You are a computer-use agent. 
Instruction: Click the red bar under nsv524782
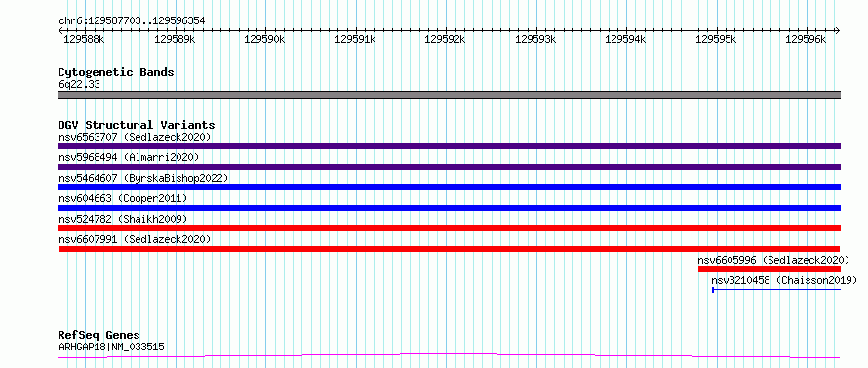pos(449,228)
